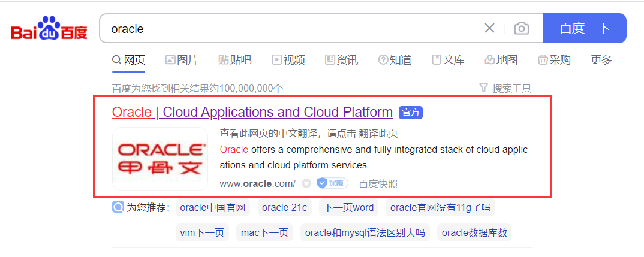The width and height of the screenshot is (644, 257).
Task: Open the 贴吧 tab
Action: point(235,60)
